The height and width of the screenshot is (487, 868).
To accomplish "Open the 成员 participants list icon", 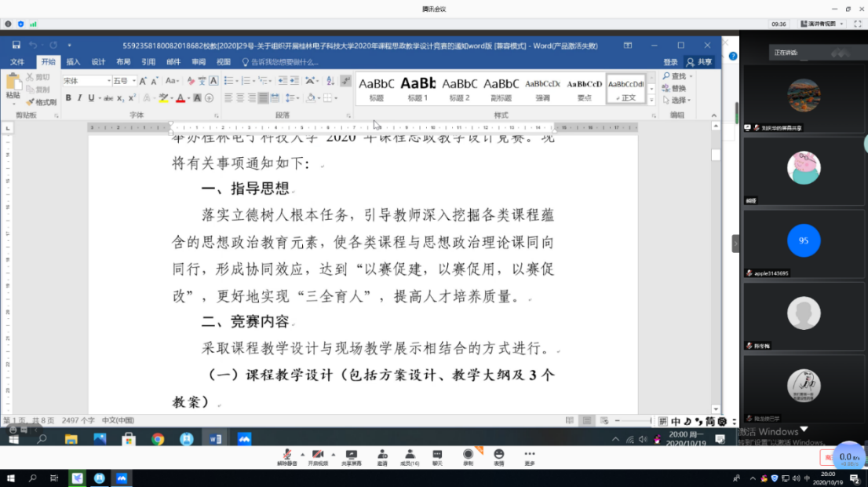I will tap(410, 455).
